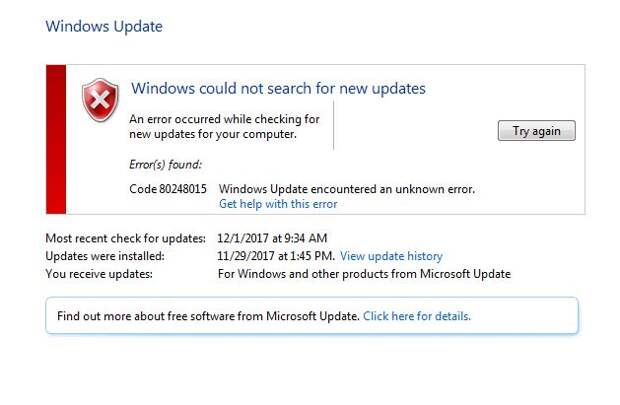Click the 12/1/2017 at 9:34 AM timestamp
The width and height of the screenshot is (620, 405).
coord(273,238)
